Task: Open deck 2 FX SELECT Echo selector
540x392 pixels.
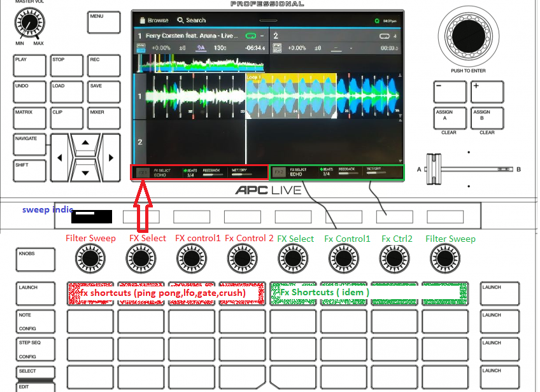Action: [x=298, y=172]
